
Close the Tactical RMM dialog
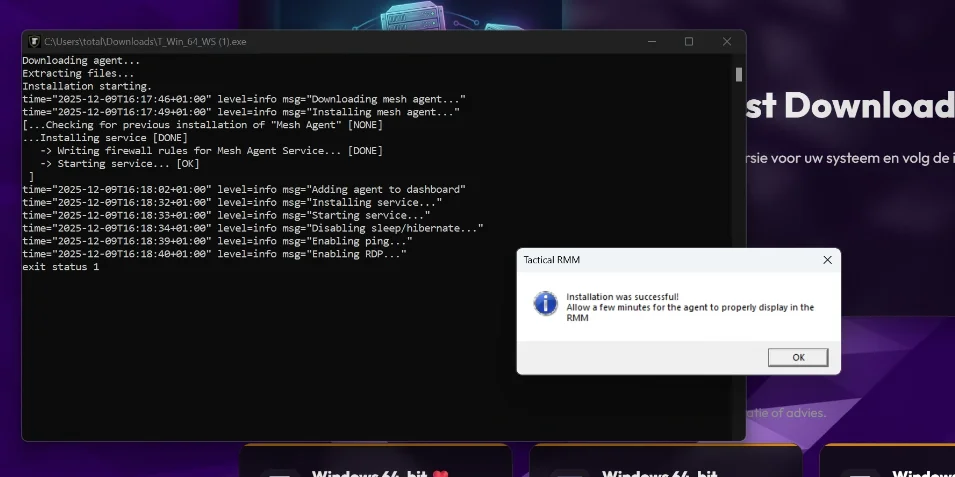coord(827,260)
